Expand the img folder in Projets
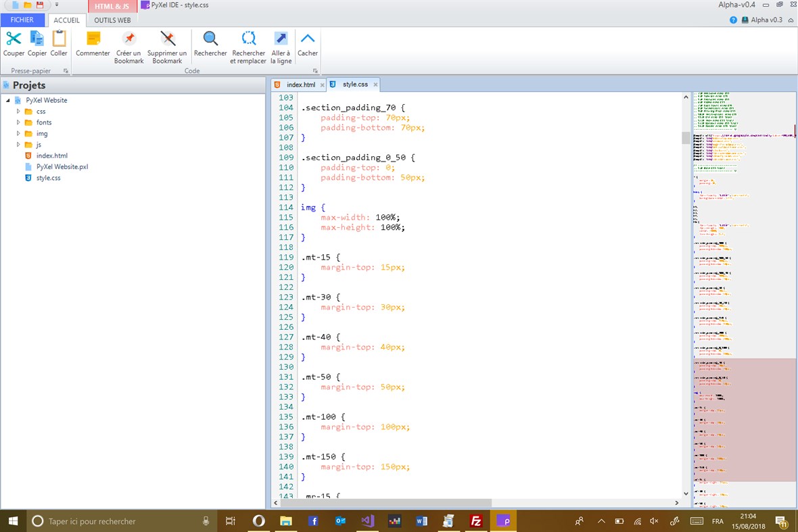The width and height of the screenshot is (798, 532). click(18, 133)
